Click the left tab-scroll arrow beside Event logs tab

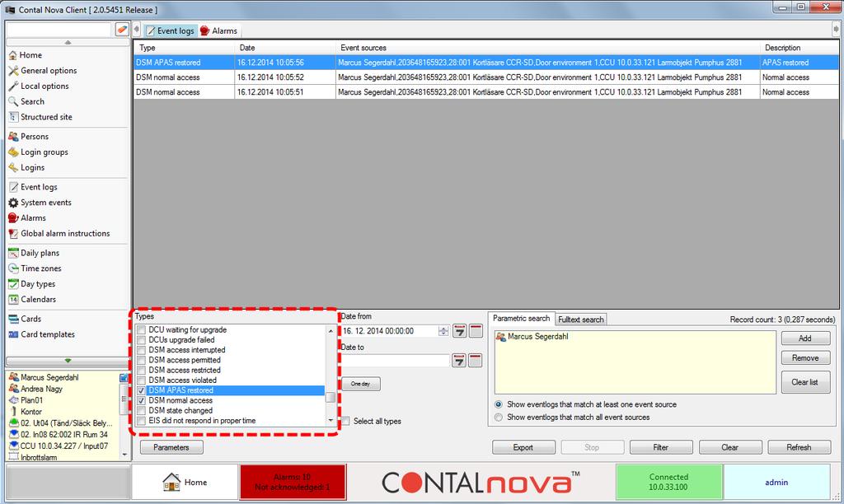137,30
